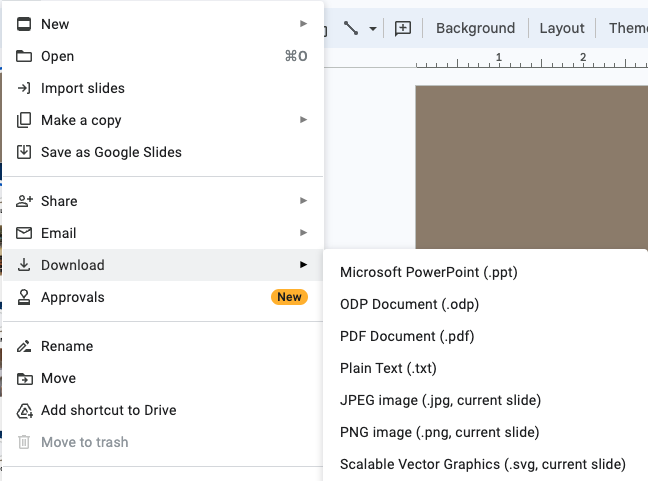This screenshot has width=648, height=481.
Task: Click the folder-move icon beside Move
Action: [x=24, y=378]
